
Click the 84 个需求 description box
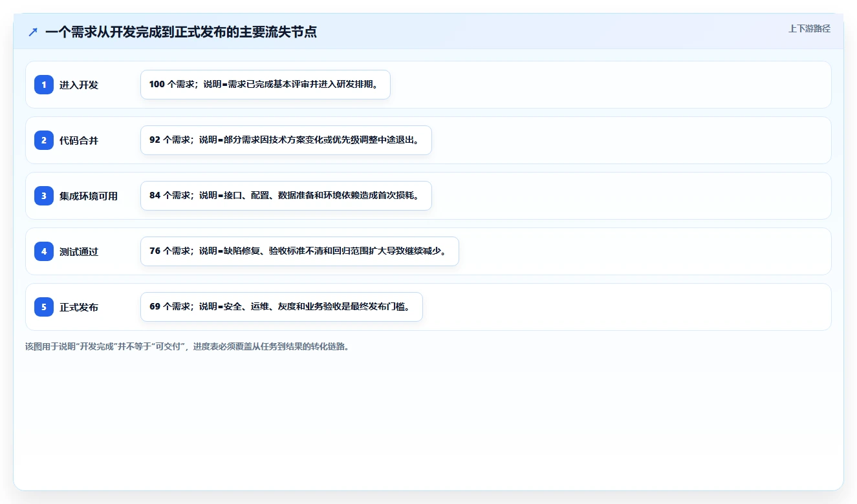[x=286, y=196]
